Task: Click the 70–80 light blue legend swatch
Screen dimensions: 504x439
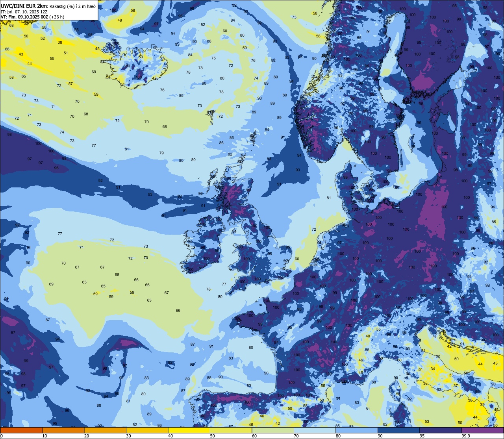Action: click(315, 430)
